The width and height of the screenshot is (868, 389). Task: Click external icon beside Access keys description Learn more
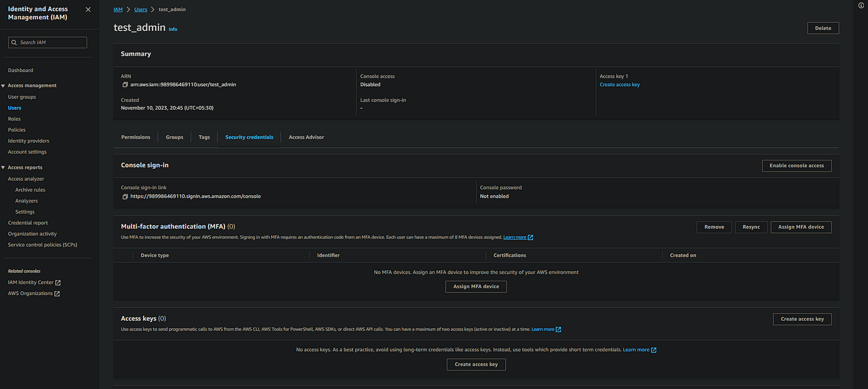tap(559, 330)
